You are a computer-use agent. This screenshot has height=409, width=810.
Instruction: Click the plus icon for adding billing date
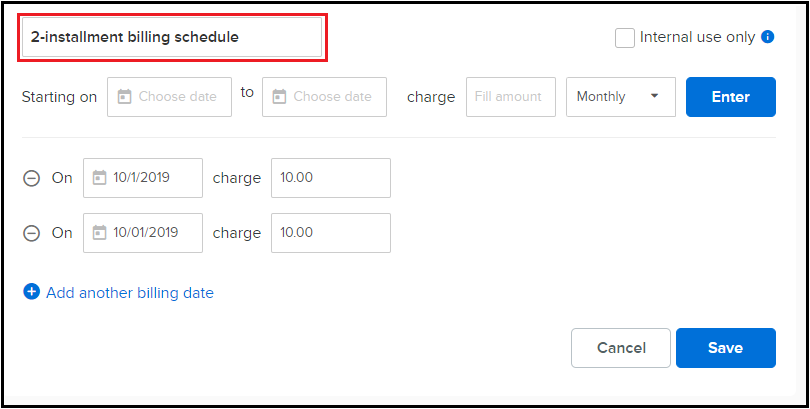point(32,292)
